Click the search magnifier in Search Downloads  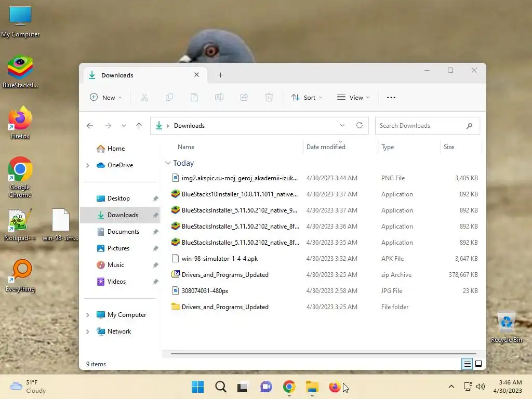pyautogui.click(x=469, y=126)
